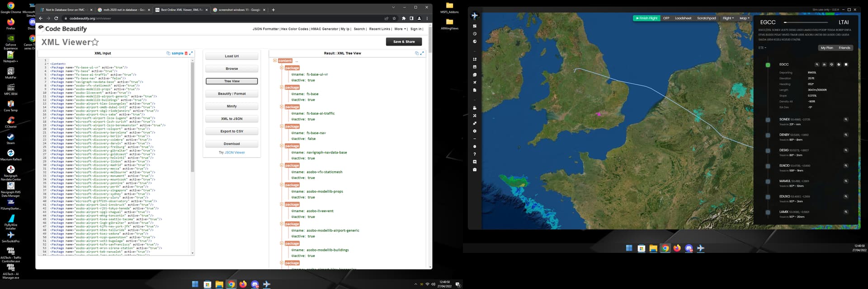This screenshot has height=289, width=868.
Task: Open the Chrome extensions puzzle icon
Action: [x=404, y=19]
